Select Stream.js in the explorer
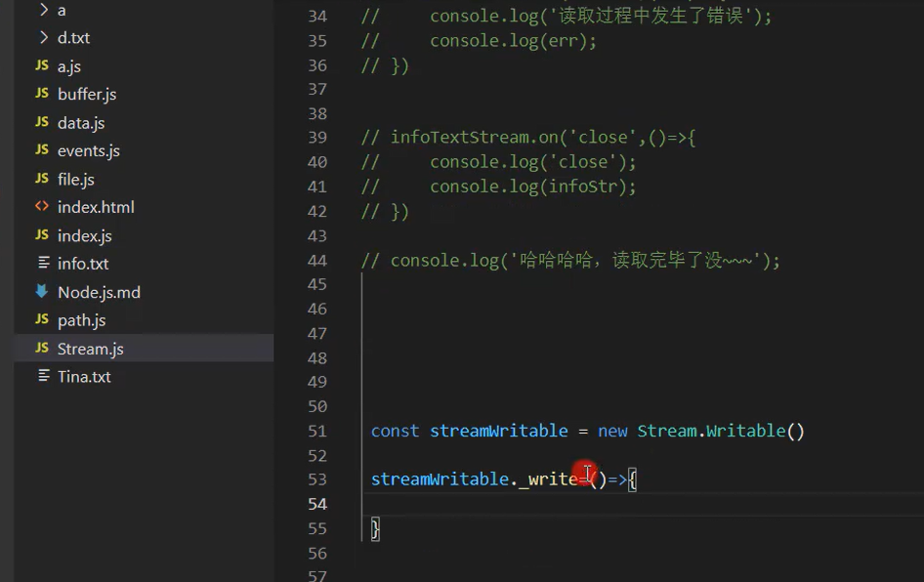924x582 pixels. click(x=91, y=348)
